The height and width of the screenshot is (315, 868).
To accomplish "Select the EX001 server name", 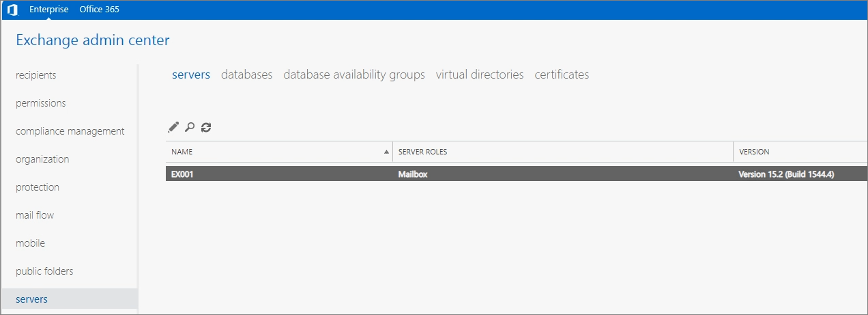I will [x=182, y=174].
